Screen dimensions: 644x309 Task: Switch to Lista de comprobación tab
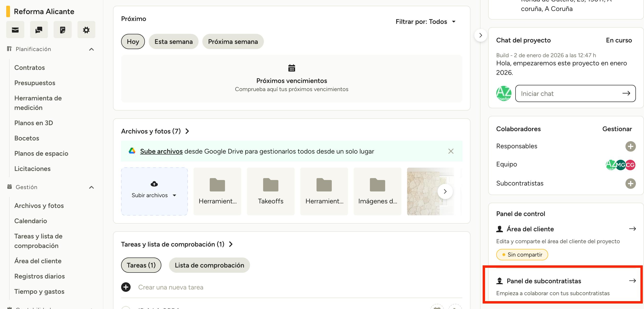[x=209, y=265]
